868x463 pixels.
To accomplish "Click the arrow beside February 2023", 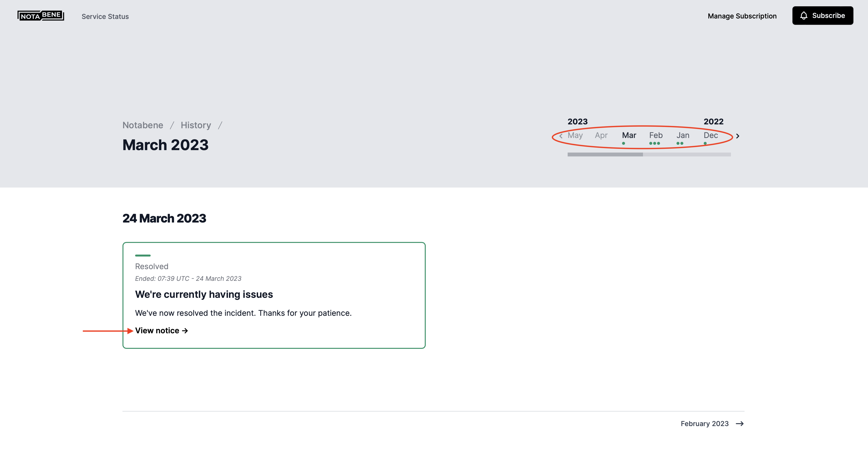I will [740, 424].
